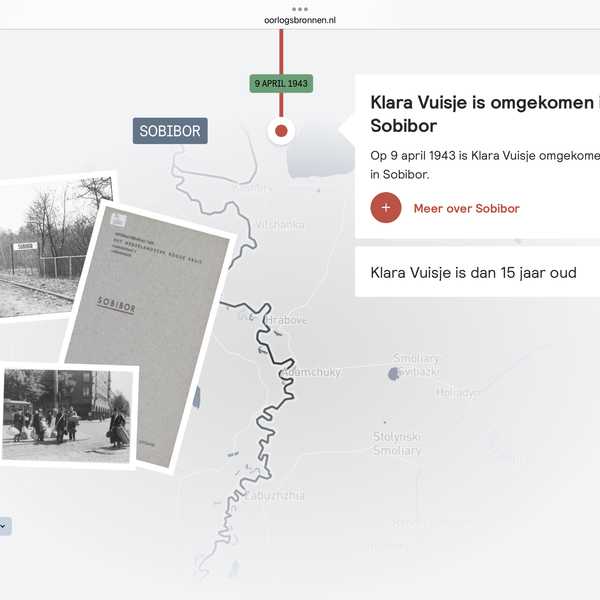Click the Adamchuky place label on the map

(x=311, y=372)
